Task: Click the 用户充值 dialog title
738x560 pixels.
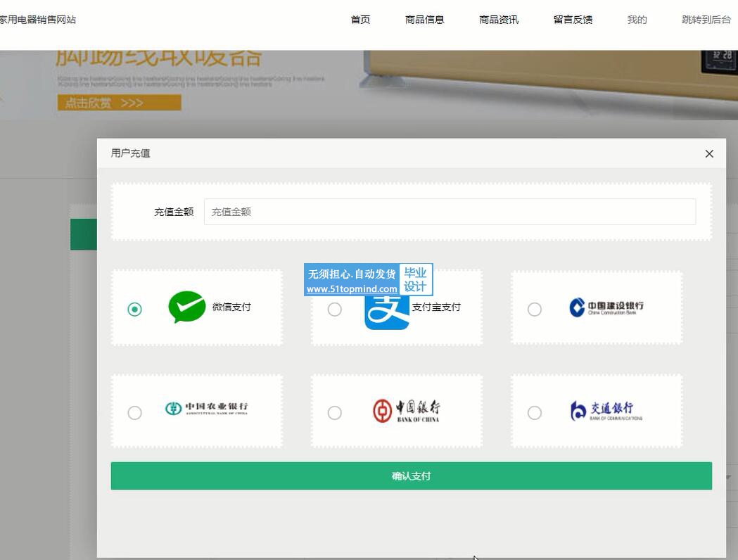Action: [130, 153]
